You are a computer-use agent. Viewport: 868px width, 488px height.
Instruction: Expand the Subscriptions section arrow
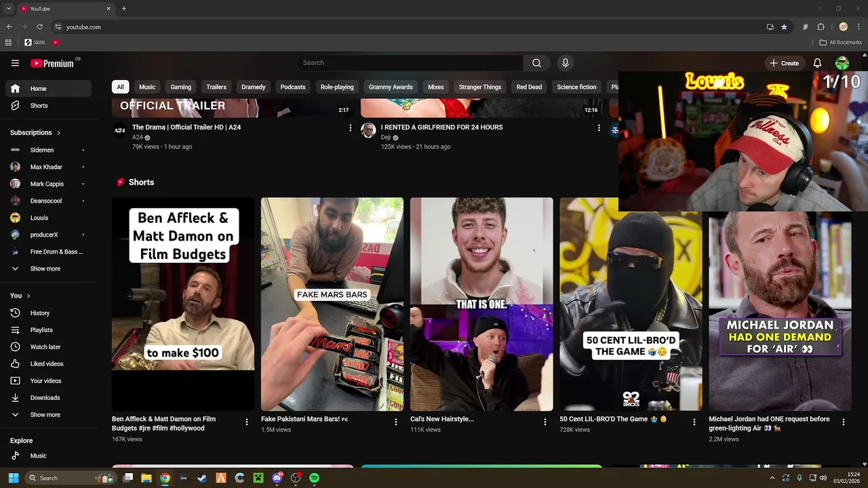click(x=58, y=133)
